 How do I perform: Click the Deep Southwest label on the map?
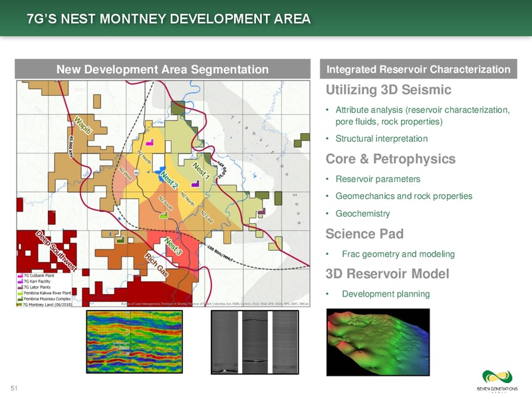pos(57,251)
